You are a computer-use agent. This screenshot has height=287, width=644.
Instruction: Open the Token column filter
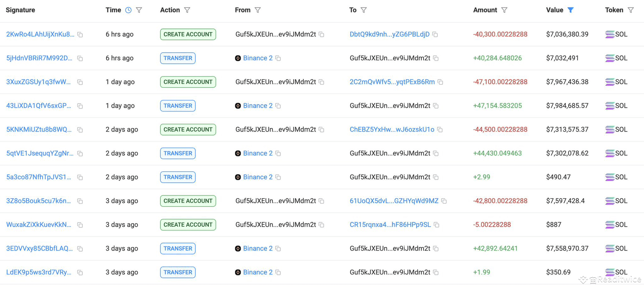coord(631,10)
